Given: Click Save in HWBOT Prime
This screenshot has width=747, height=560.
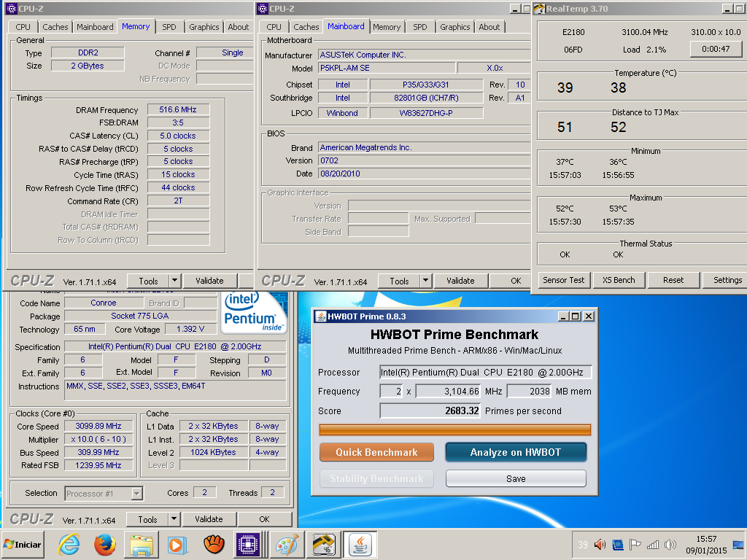Looking at the screenshot, I should (x=516, y=478).
